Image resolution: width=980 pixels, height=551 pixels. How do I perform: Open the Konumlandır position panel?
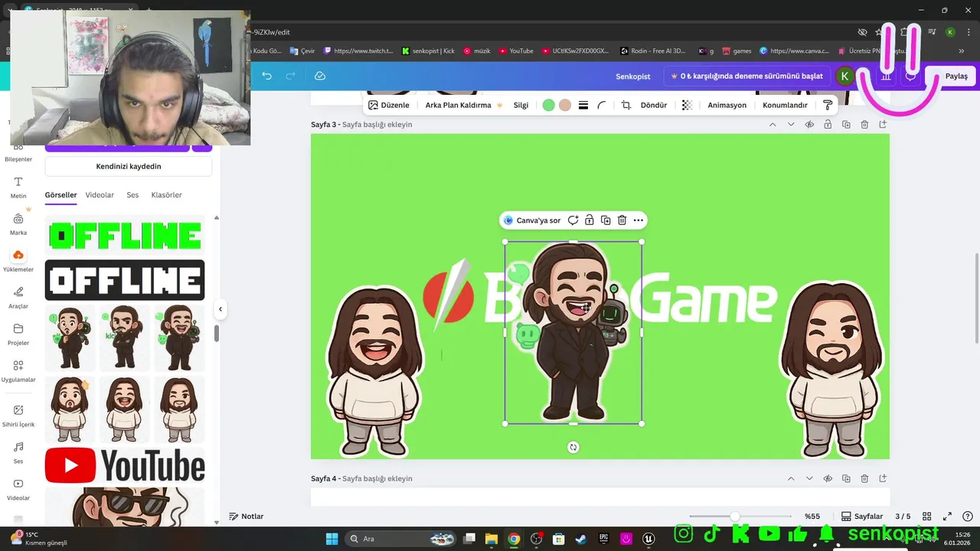(785, 105)
